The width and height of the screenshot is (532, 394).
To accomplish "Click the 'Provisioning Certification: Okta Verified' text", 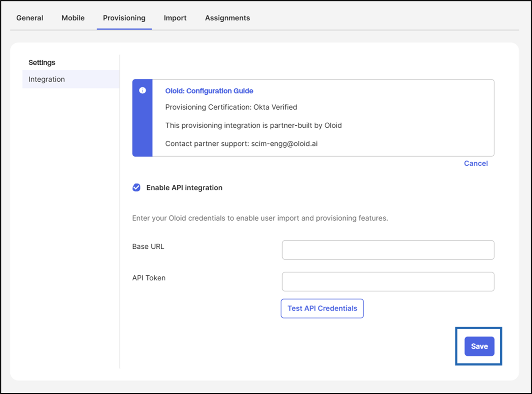I will (x=231, y=107).
